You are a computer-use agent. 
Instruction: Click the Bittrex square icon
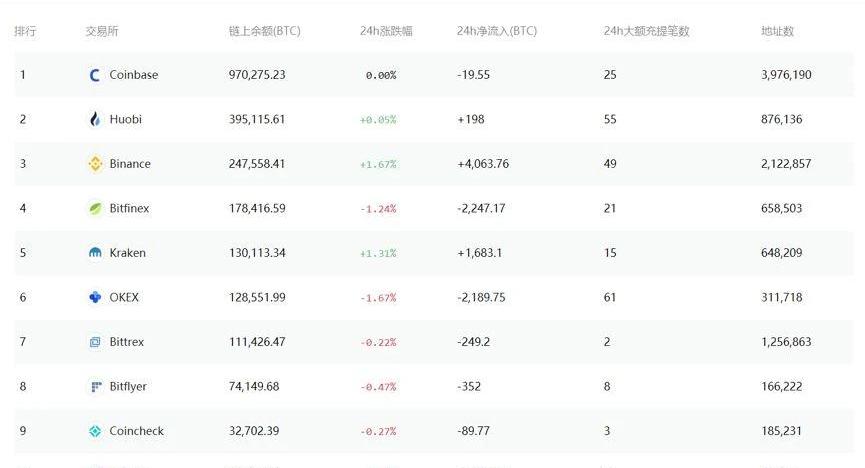click(x=95, y=342)
